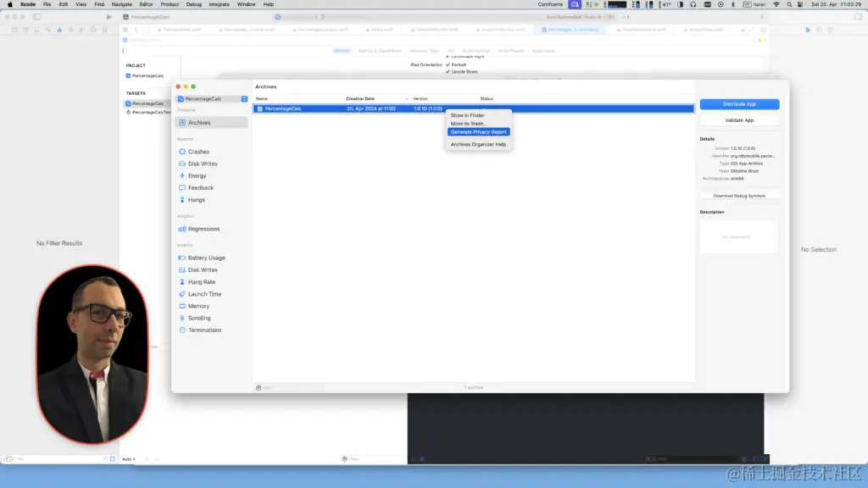This screenshot has height=488, width=868.
Task: Open the File inspector icon
Action: click(808, 30)
